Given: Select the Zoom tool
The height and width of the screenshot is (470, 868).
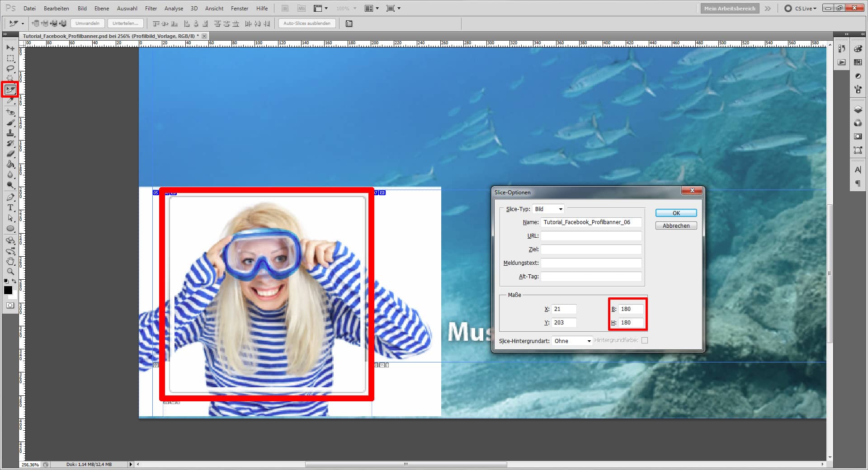Looking at the screenshot, I should click(10, 272).
